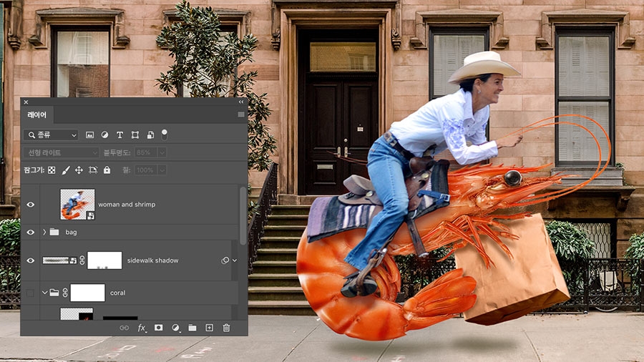Expand the bag layer group
Screen dimensions: 644x362
[44, 232]
